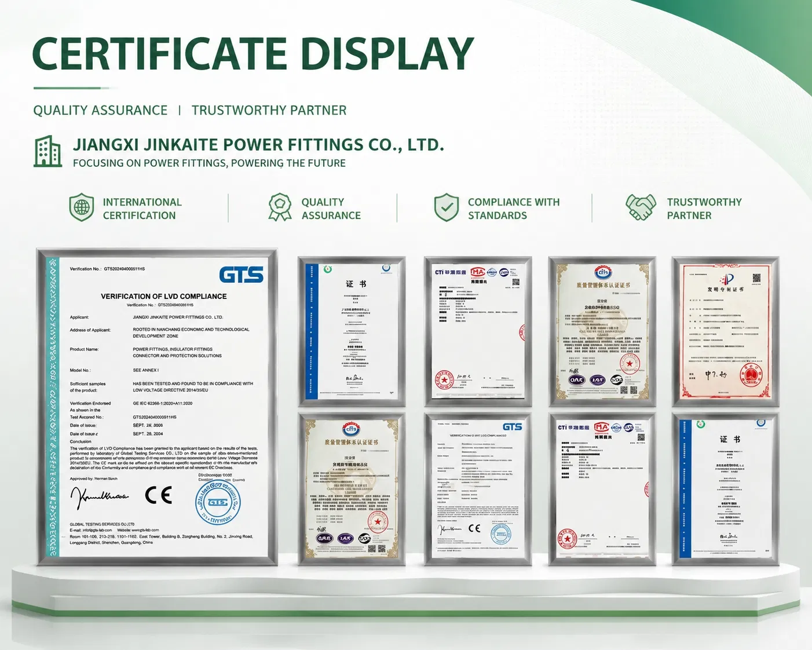The image size is (812, 650).
Task: Open the top-row blue-striped 证书 certificate
Action: coord(352,332)
